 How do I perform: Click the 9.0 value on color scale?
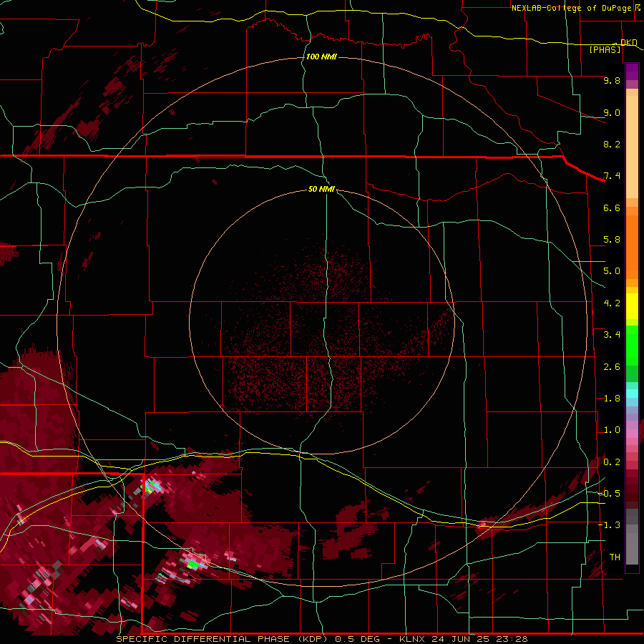[x=612, y=112]
